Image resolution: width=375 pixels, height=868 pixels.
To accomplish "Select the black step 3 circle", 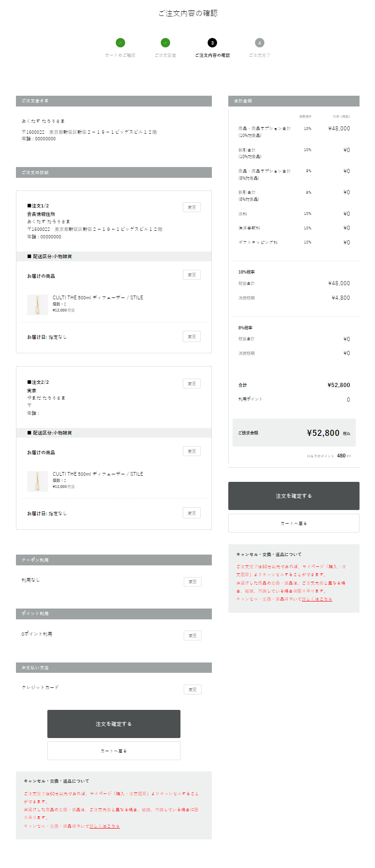I will point(212,43).
